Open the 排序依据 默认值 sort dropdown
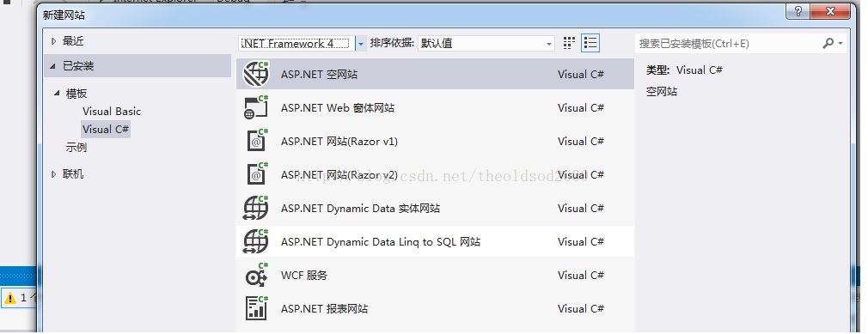Viewport: 868px width, 334px height. click(486, 43)
